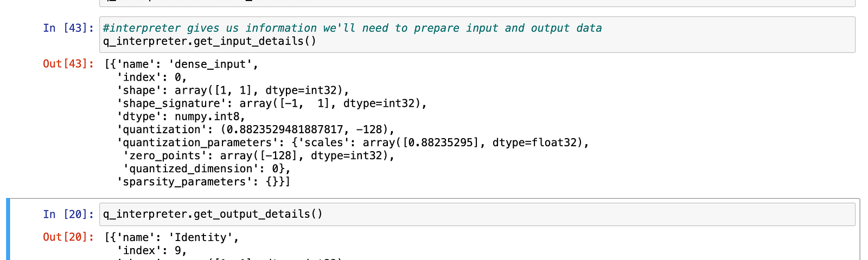Click the q_interpreter.get_input_details() code line
This screenshot has height=260, width=868.
click(209, 41)
